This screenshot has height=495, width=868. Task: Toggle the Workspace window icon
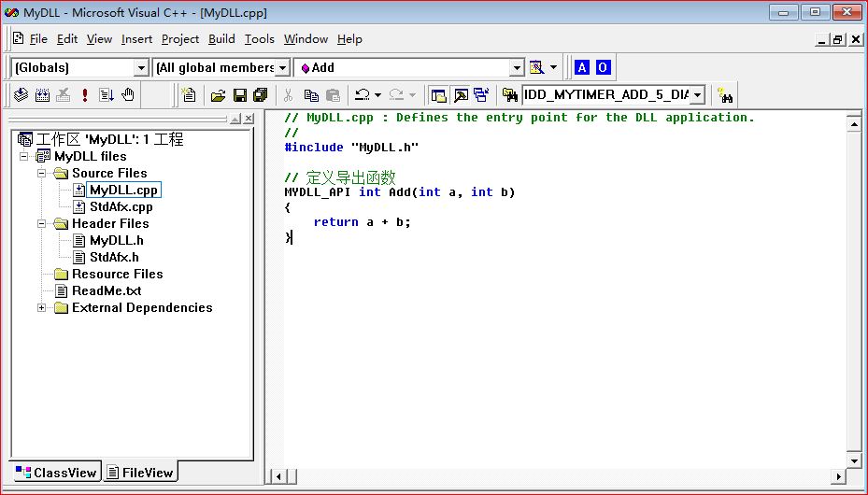pos(438,95)
